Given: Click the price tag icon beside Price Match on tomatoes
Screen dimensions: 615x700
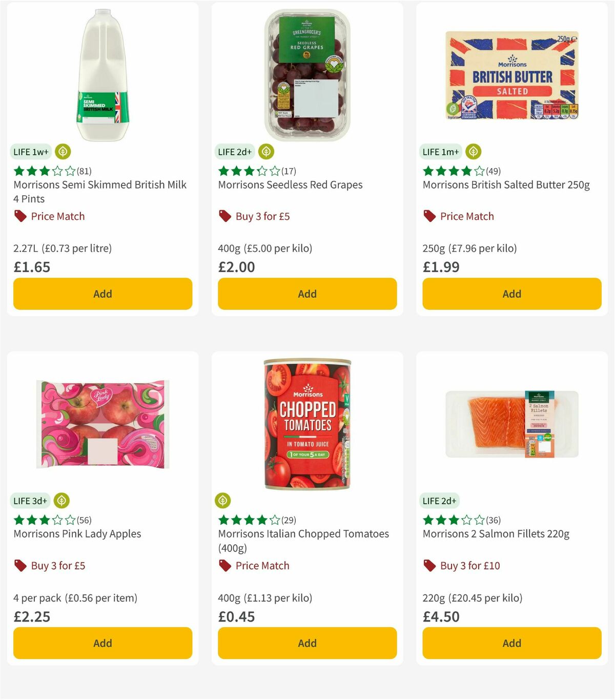Looking at the screenshot, I should click(224, 566).
